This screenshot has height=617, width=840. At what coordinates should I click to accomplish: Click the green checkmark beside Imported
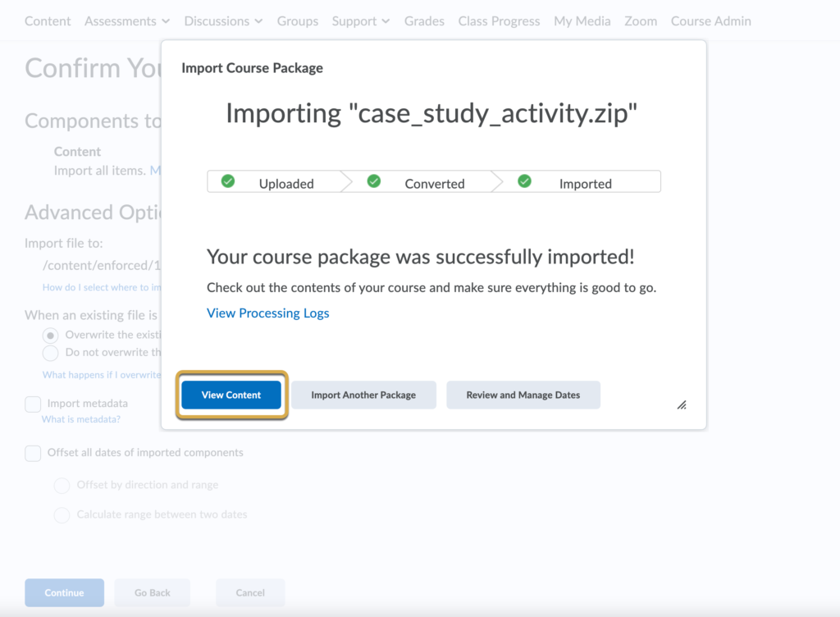(x=524, y=181)
